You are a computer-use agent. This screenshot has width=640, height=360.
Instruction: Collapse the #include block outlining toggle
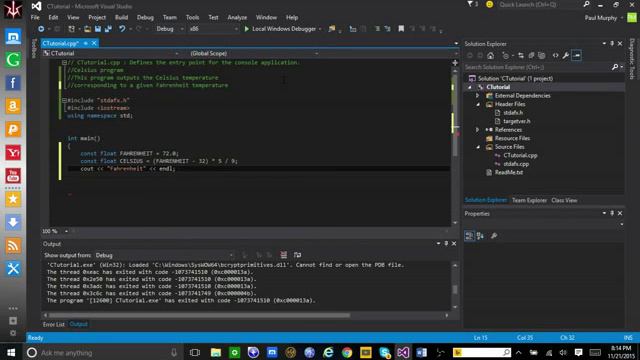coord(64,100)
